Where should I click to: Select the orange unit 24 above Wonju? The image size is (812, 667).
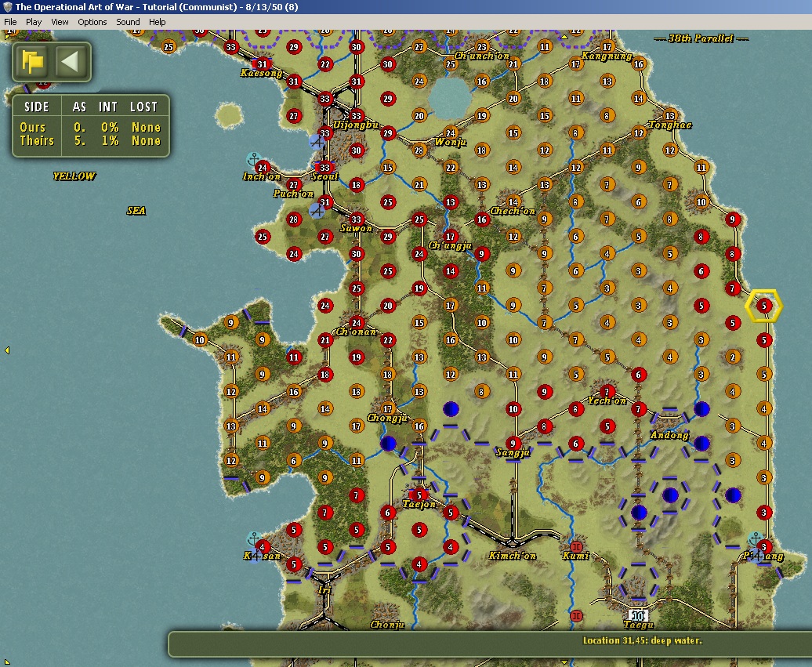[451, 133]
